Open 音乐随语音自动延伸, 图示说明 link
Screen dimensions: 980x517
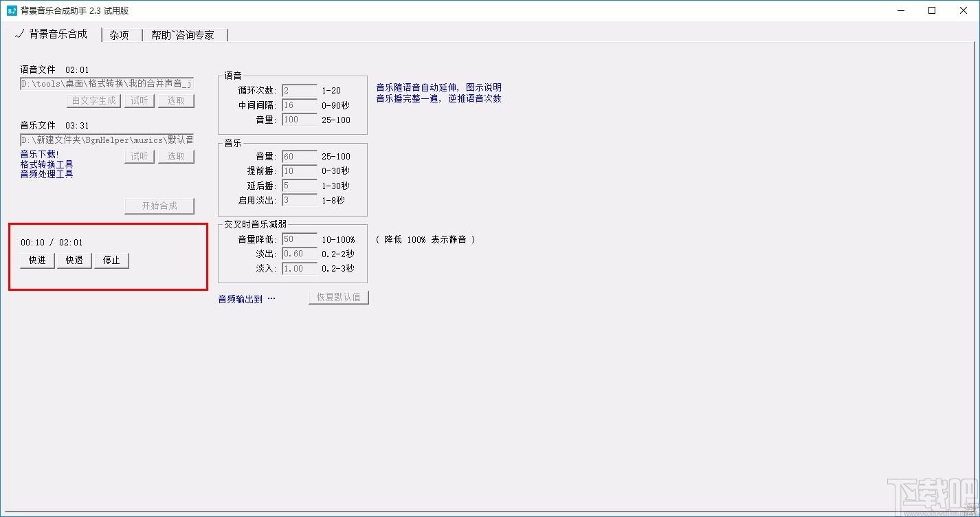(x=438, y=87)
